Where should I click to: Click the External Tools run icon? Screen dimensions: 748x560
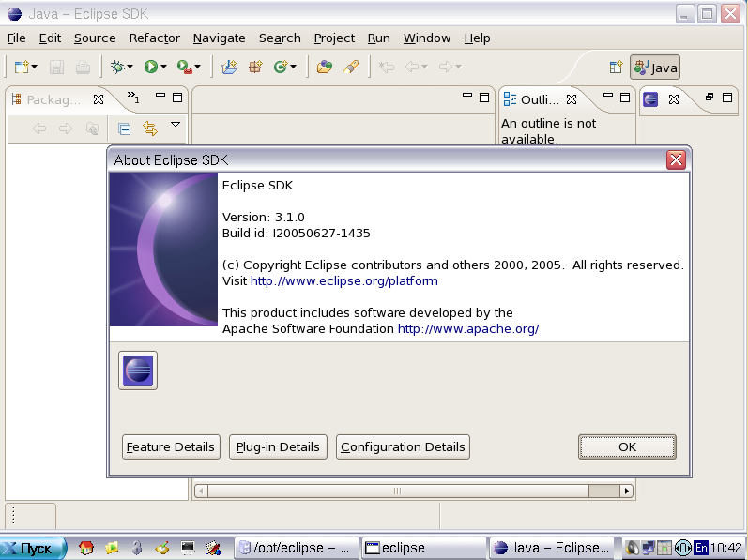(184, 67)
